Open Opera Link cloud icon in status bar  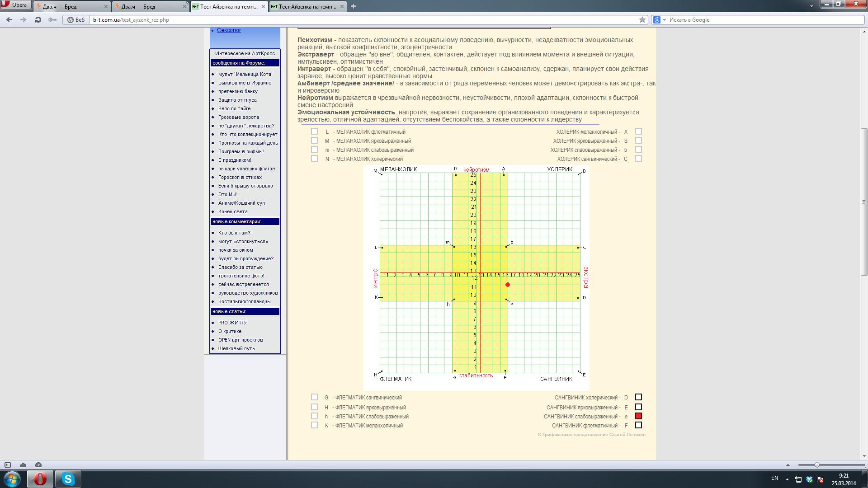point(23,465)
